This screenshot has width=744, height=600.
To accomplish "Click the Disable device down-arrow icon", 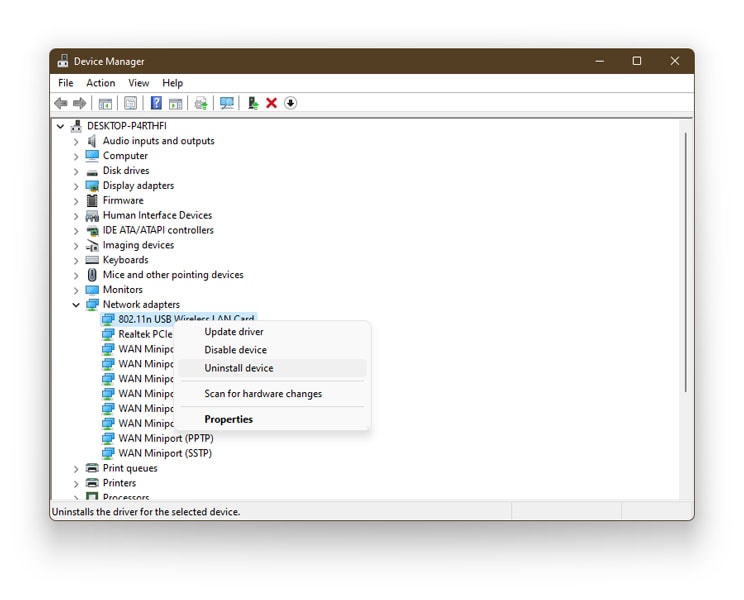I will (290, 103).
